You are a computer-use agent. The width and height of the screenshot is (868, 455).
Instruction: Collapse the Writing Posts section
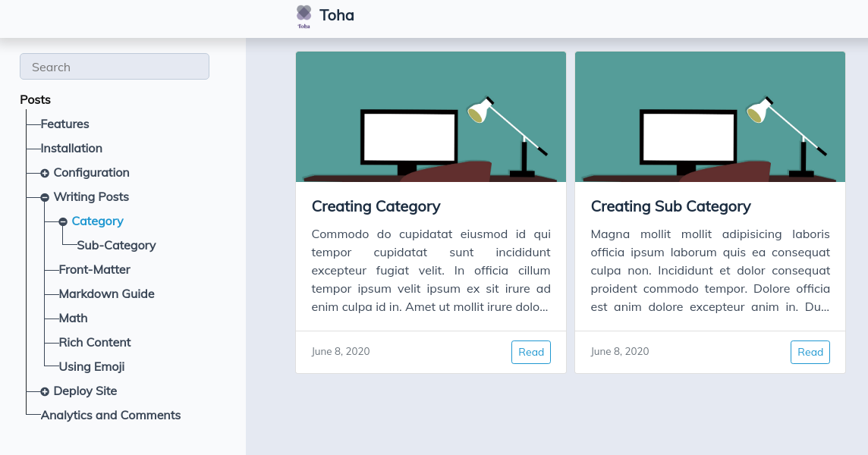point(45,197)
